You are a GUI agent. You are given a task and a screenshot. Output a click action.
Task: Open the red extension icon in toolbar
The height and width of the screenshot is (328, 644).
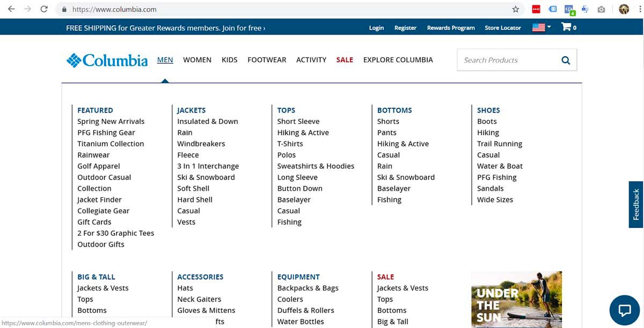pyautogui.click(x=536, y=9)
